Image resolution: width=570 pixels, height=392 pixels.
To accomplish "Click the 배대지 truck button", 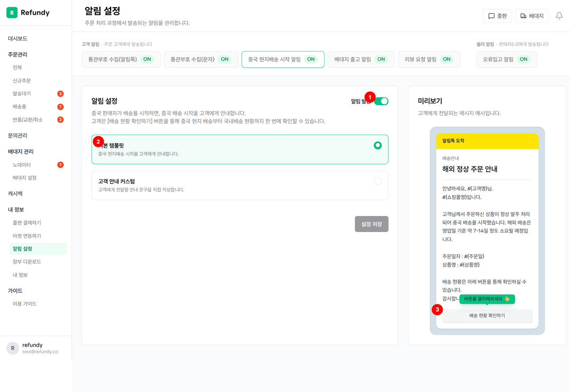I will tap(532, 16).
